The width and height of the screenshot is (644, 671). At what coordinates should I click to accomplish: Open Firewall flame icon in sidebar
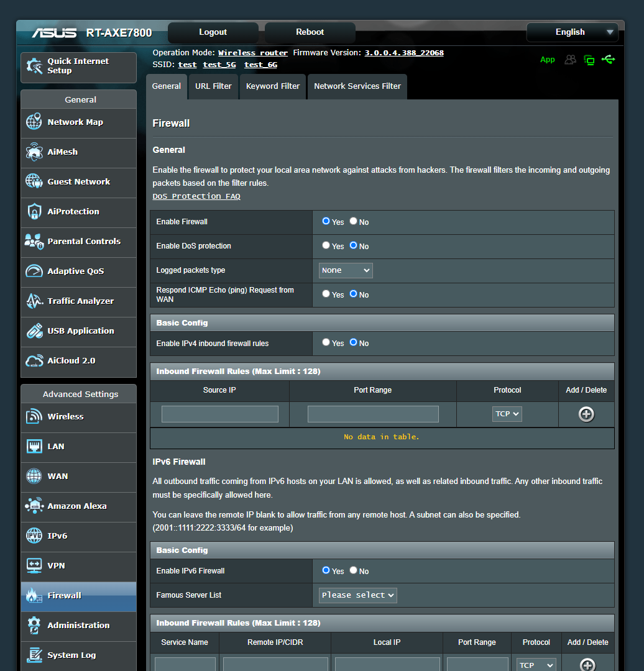tap(34, 595)
